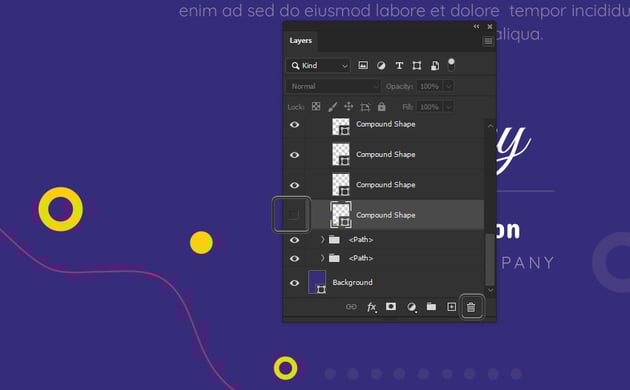This screenshot has width=630, height=390.
Task: Filter for adjustment layers icon
Action: 381,65
